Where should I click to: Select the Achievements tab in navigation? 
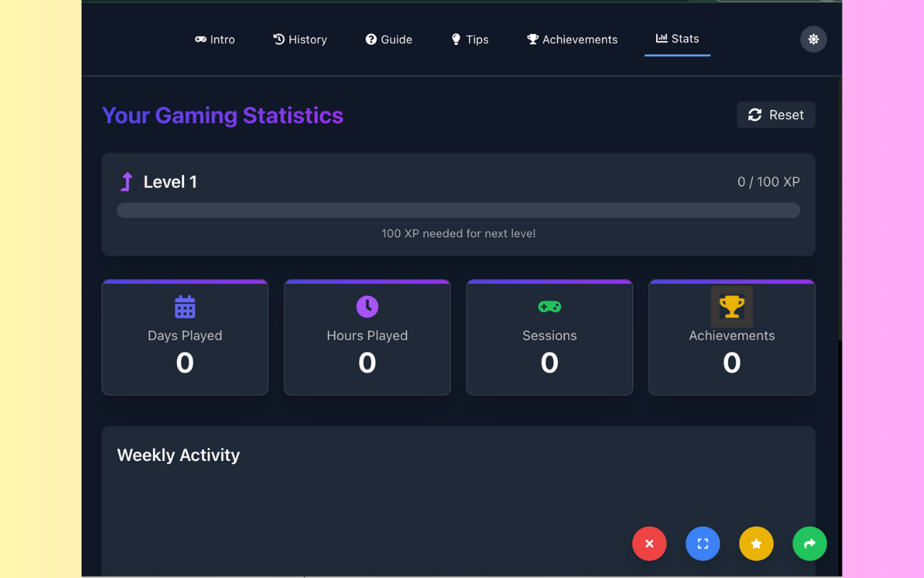point(572,40)
